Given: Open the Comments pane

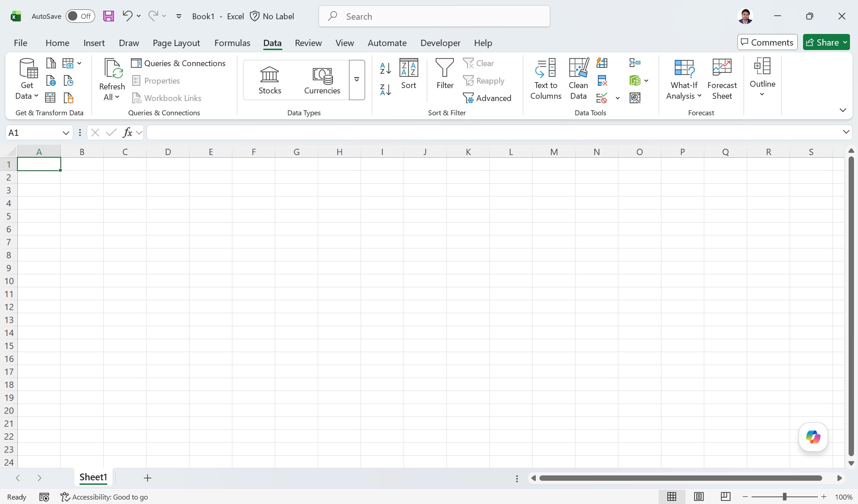Looking at the screenshot, I should click(x=767, y=42).
